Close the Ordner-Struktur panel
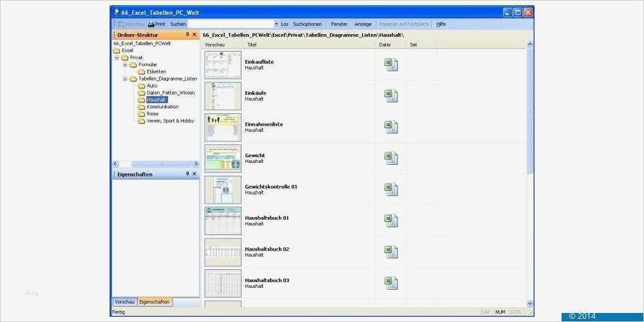 194,35
